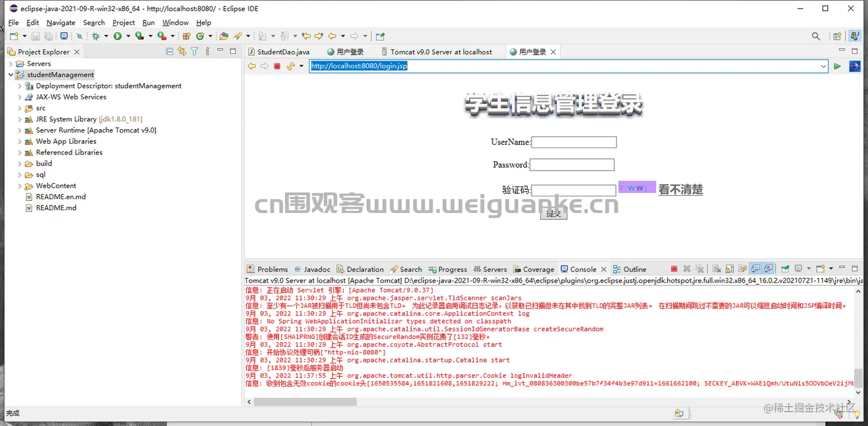Terminate the Tomcat console process
Screen dimensions: 868x426
click(674, 269)
